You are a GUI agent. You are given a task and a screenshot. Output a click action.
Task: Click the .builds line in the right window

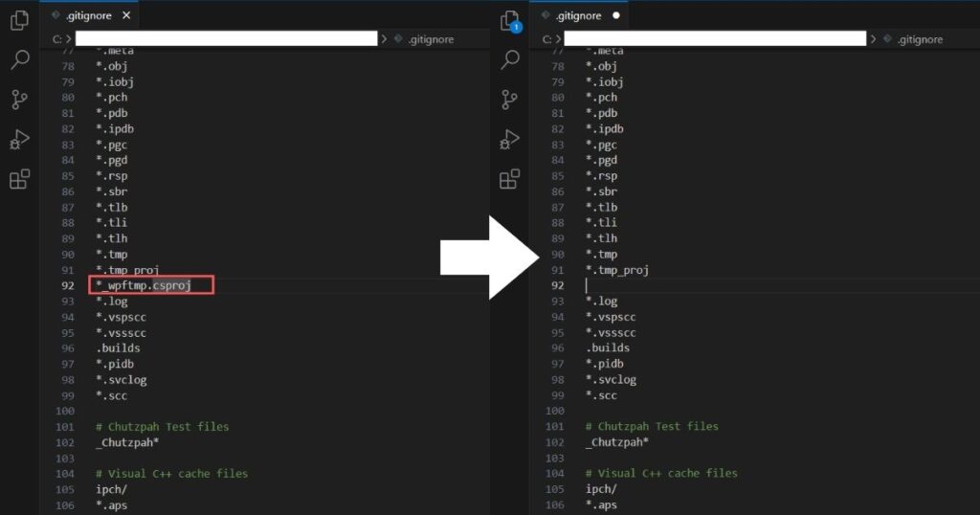click(608, 348)
